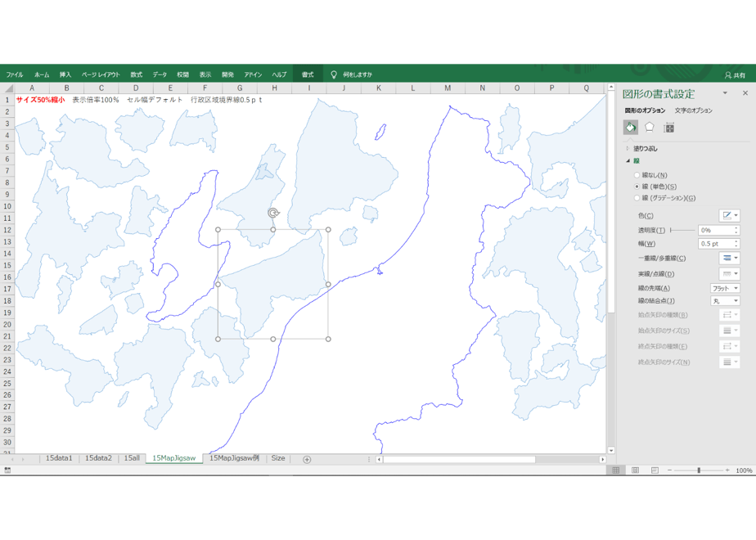Click horizontal scrollbar left arrow
This screenshot has height=540, width=756.
[x=379, y=460]
